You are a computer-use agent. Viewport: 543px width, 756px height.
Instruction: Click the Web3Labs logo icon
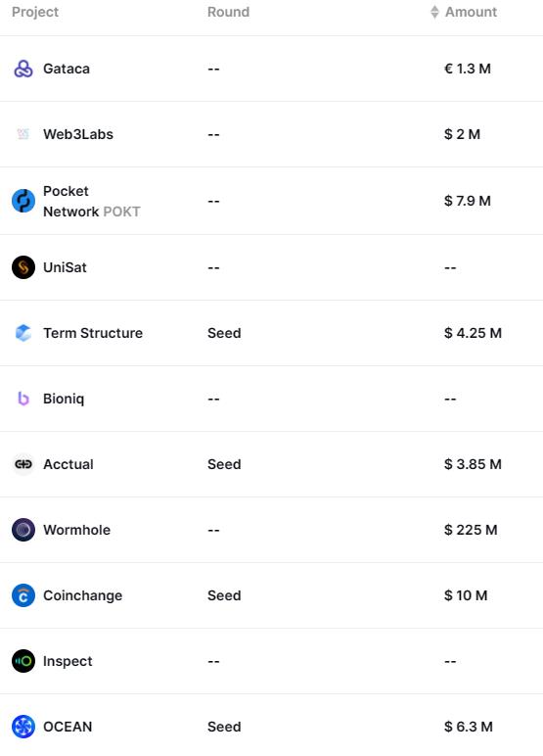click(x=23, y=134)
